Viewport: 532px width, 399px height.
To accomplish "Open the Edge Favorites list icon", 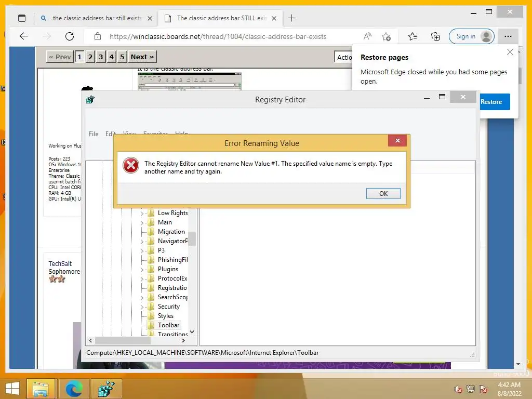I will [x=413, y=36].
